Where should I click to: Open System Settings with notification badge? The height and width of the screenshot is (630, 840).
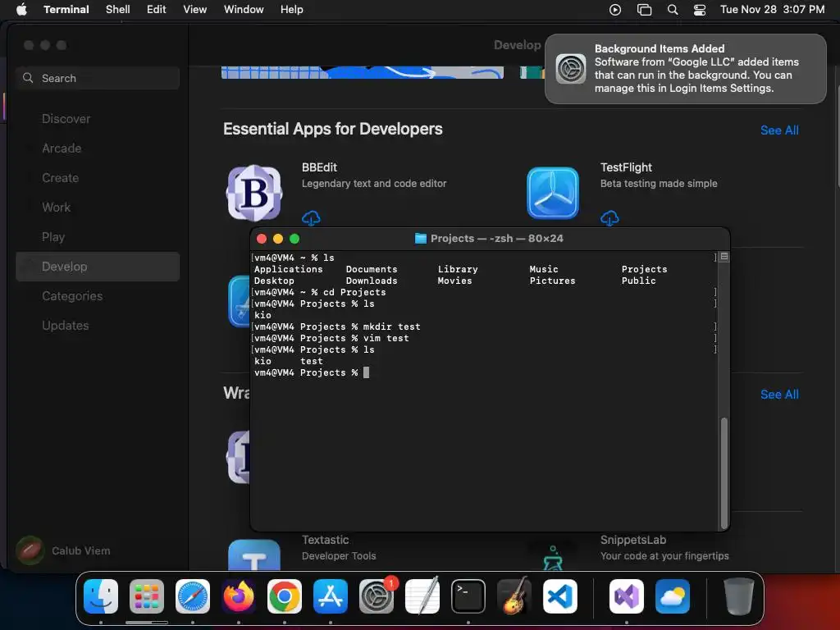click(x=377, y=596)
